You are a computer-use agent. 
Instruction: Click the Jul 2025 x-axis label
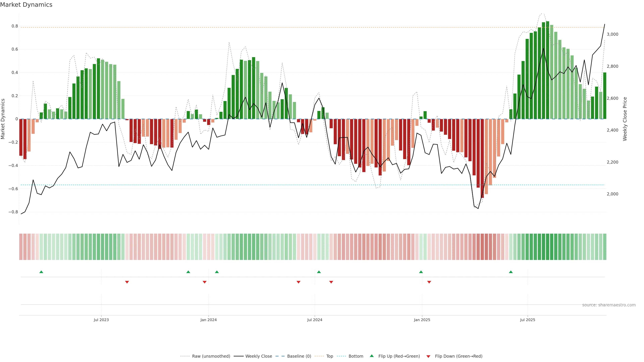pos(527,320)
